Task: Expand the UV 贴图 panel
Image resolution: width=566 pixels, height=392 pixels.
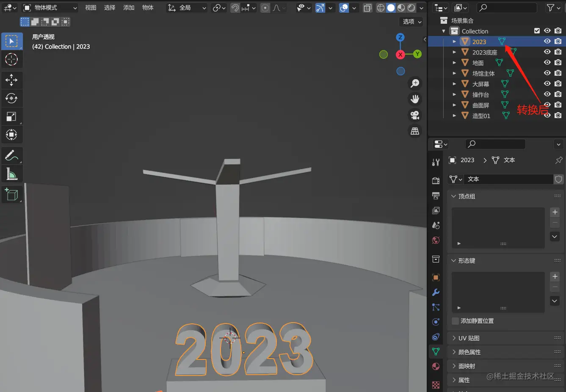Action: point(453,338)
